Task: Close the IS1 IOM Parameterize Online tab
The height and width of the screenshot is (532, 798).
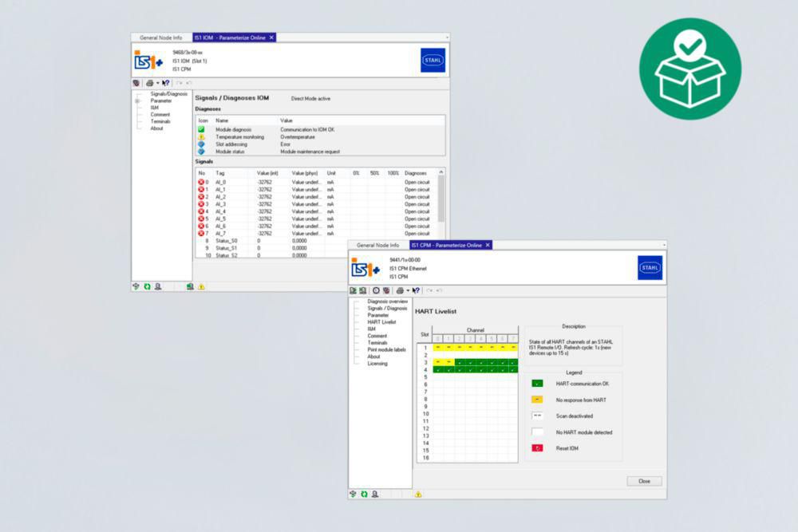Action: (272, 37)
